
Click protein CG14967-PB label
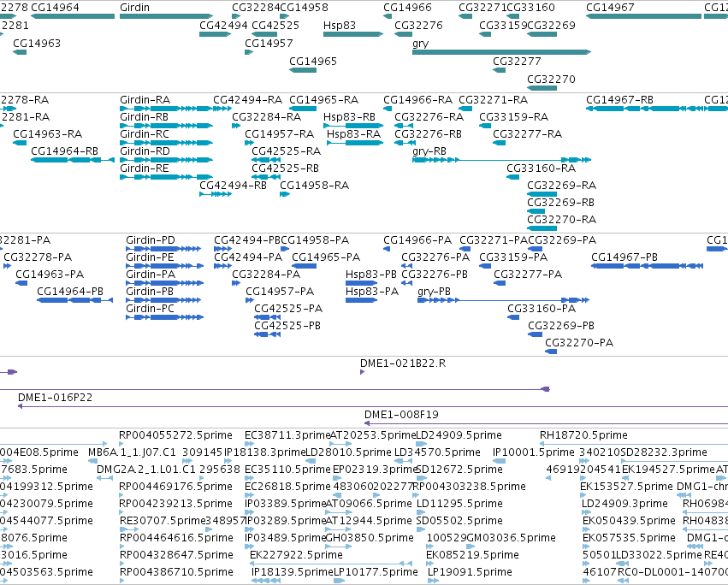[x=624, y=257]
